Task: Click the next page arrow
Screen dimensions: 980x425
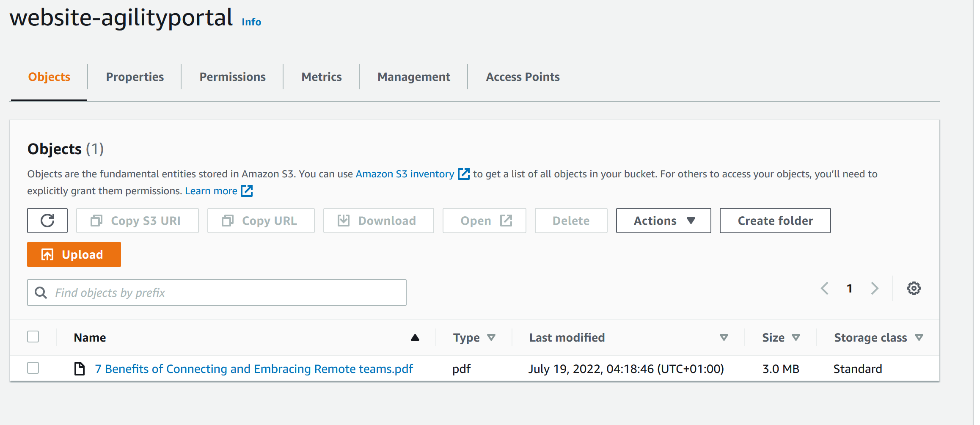Action: [x=875, y=289]
